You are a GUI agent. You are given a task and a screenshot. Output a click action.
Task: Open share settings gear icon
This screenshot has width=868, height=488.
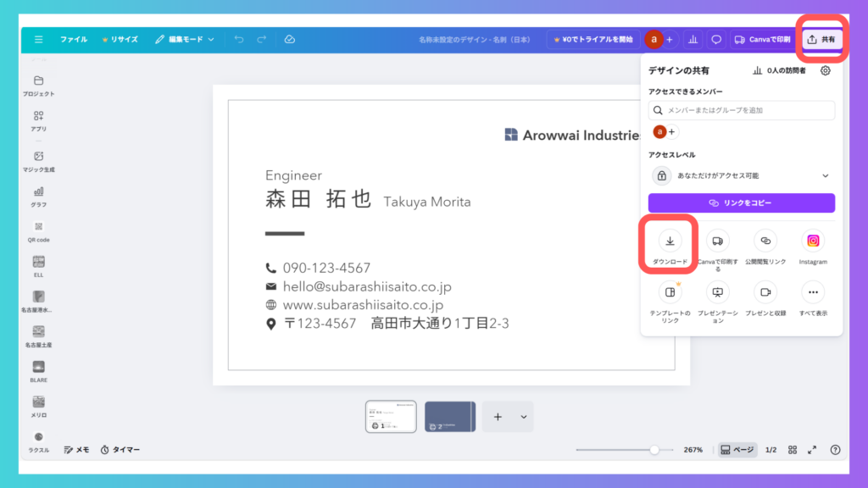click(x=825, y=71)
